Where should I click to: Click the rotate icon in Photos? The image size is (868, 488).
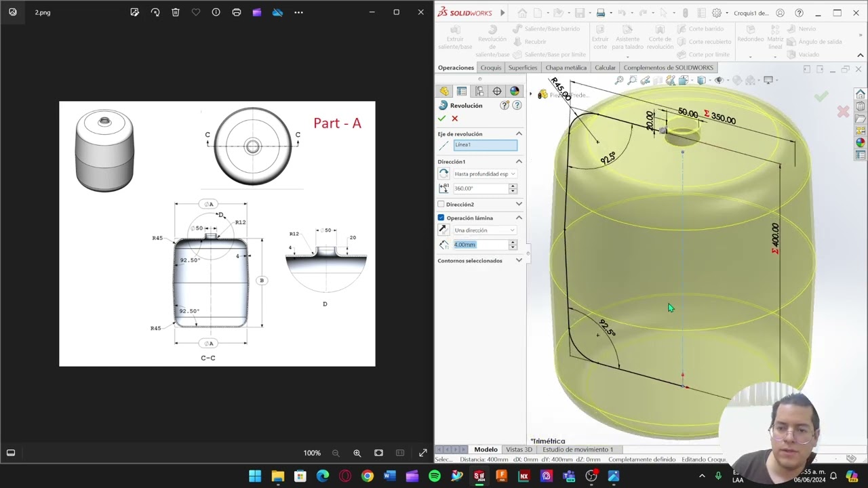click(x=155, y=12)
